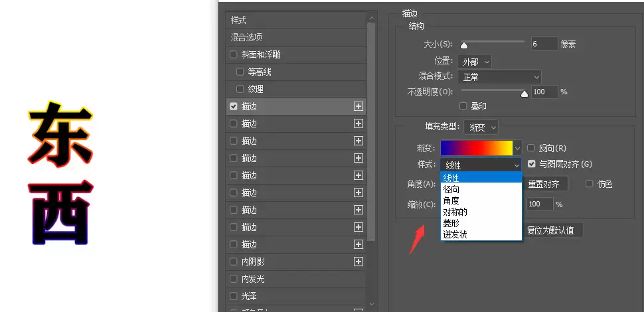
Task: Open the 混合模式 正常 dropdown
Action: pyautogui.click(x=499, y=77)
